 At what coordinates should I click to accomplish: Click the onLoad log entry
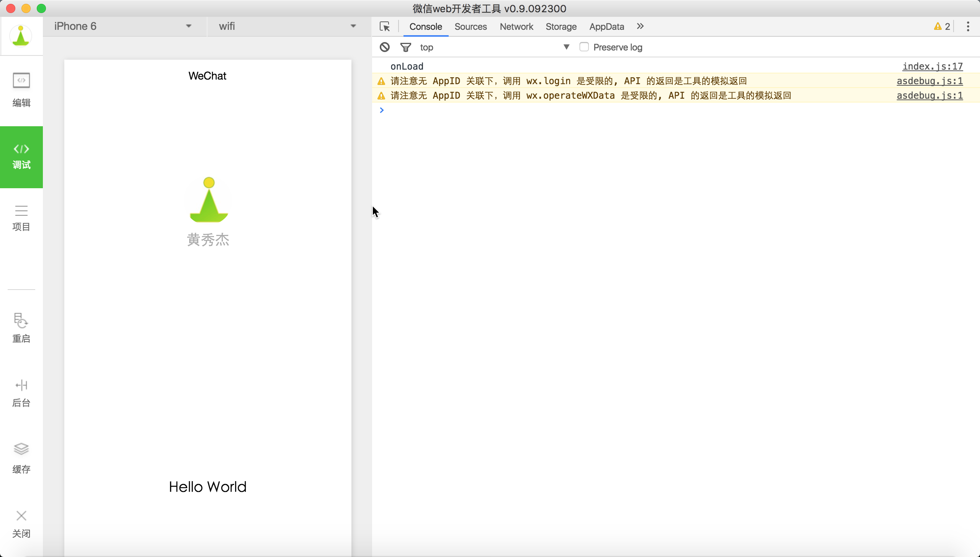pyautogui.click(x=407, y=66)
